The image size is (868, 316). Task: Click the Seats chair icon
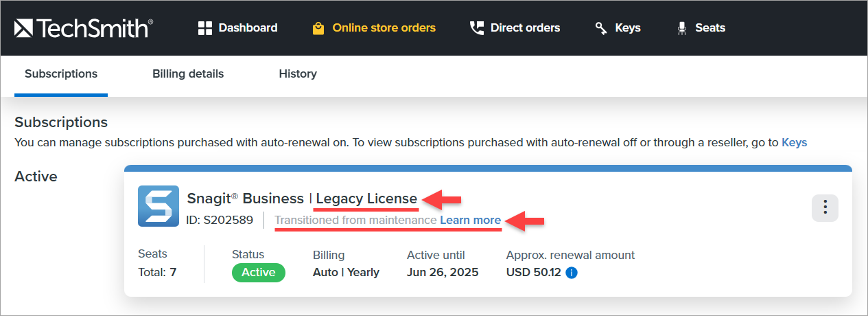point(681,28)
